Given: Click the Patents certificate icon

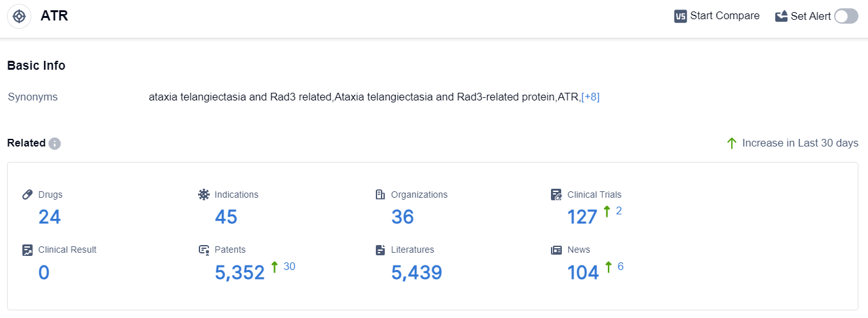Looking at the screenshot, I should (204, 250).
